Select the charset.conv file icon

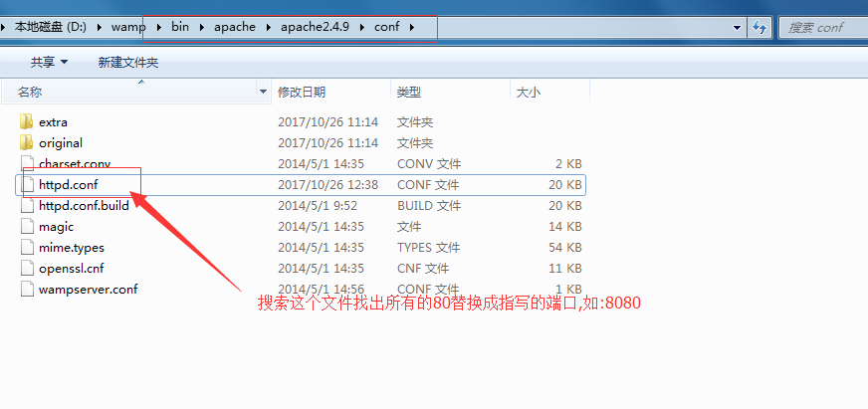coord(27,164)
